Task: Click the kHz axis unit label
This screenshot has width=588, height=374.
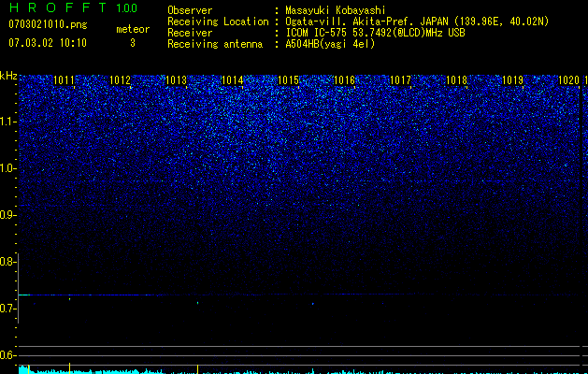Action: coord(8,76)
